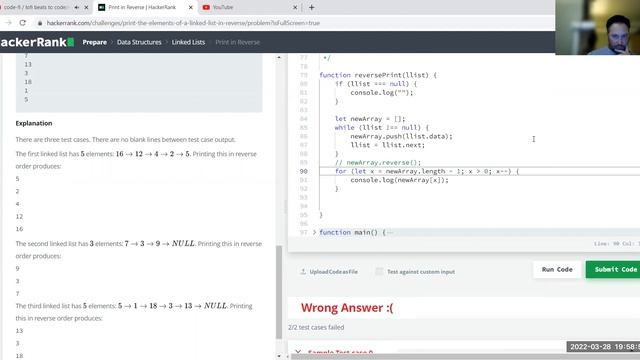640x360 pixels.
Task: Select the Print in Reverse HackerRank tab
Action: [x=145, y=7]
